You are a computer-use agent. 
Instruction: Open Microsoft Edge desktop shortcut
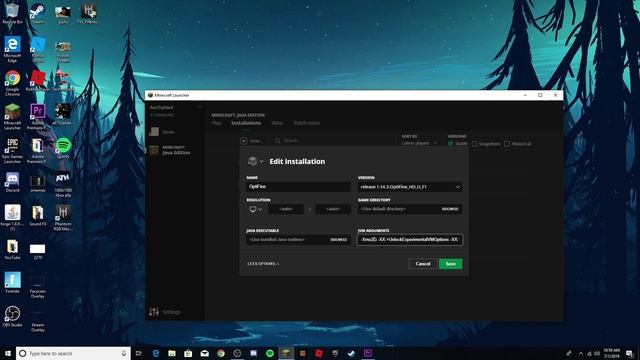12,49
